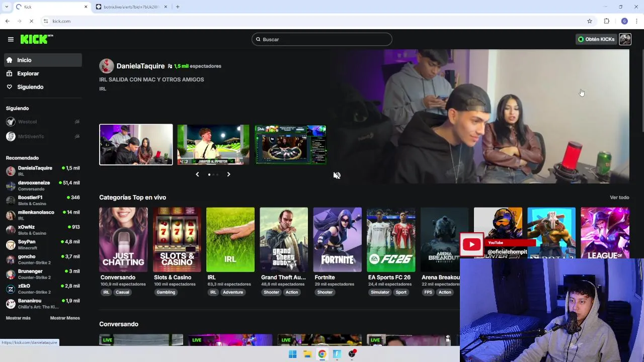Click the KICK logo
Viewport: 644px width, 362px height.
37,39
